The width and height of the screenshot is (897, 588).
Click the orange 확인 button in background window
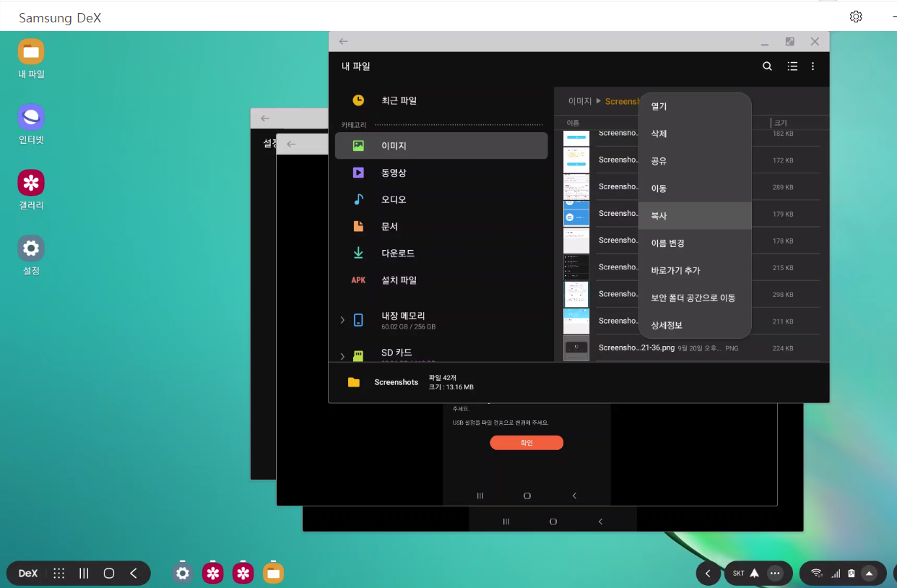pyautogui.click(x=526, y=443)
